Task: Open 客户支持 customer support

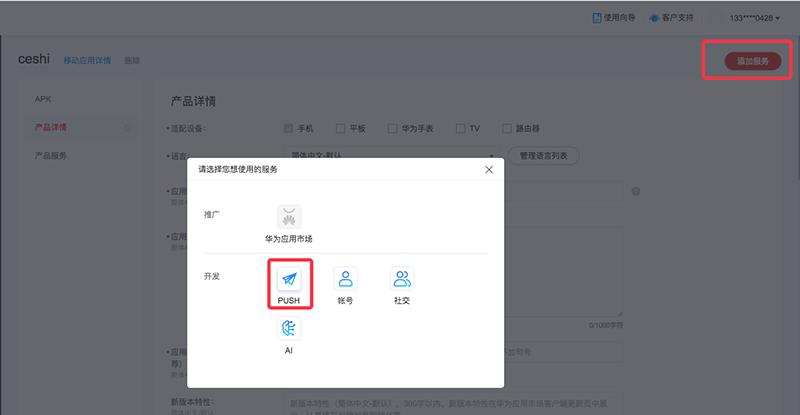Action: pyautogui.click(x=671, y=18)
